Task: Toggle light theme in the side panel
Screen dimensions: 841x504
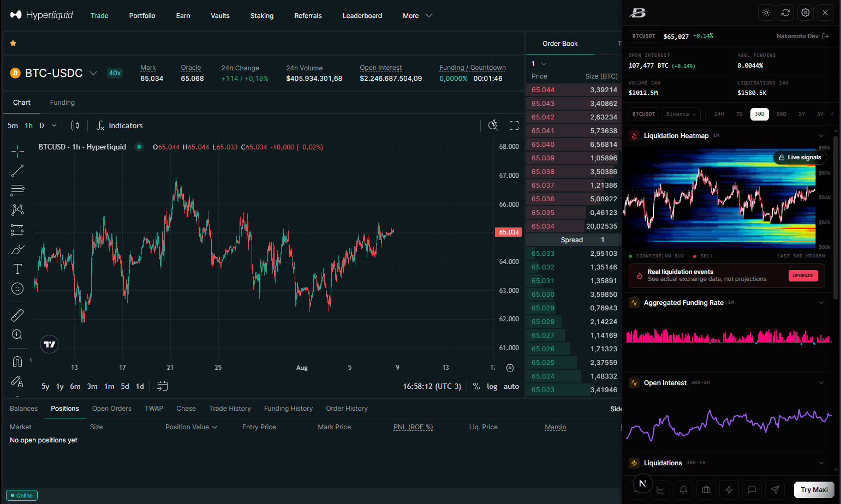Action: pos(766,13)
